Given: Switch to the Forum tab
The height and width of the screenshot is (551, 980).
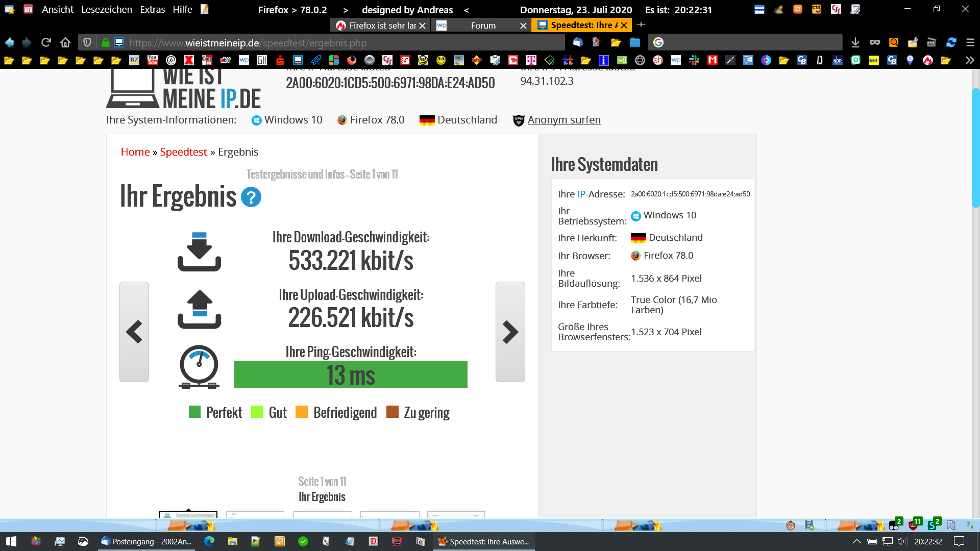Looking at the screenshot, I should pyautogui.click(x=483, y=26).
